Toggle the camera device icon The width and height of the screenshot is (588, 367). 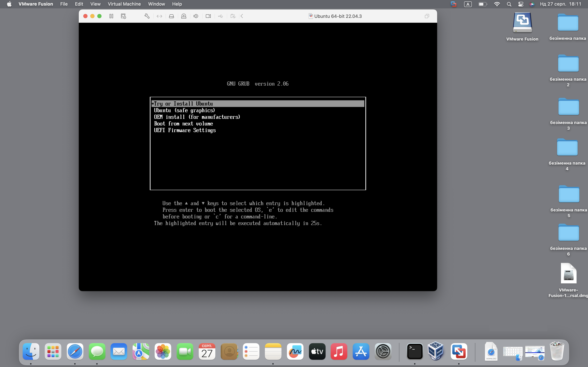point(208,16)
